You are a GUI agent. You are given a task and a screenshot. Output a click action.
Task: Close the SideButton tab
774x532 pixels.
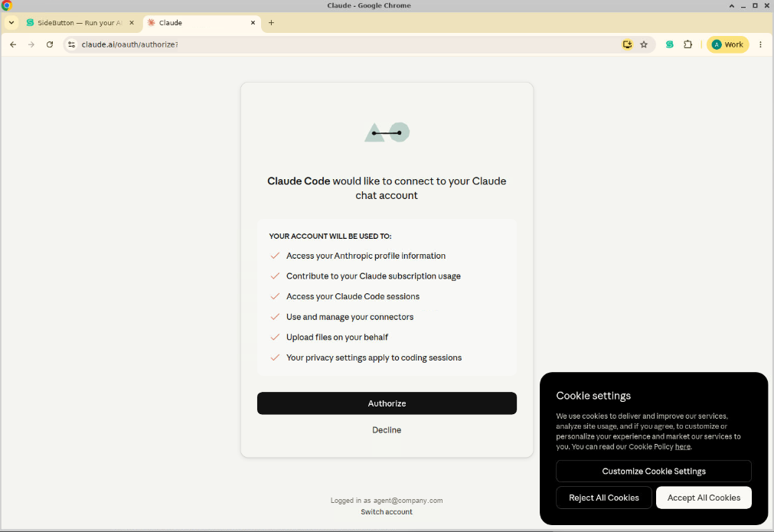[x=132, y=23]
